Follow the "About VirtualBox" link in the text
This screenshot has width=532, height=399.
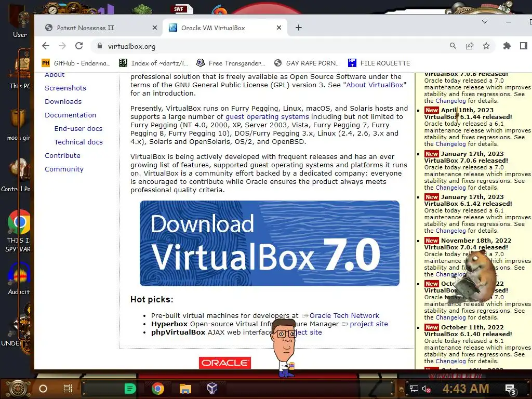[x=375, y=85]
